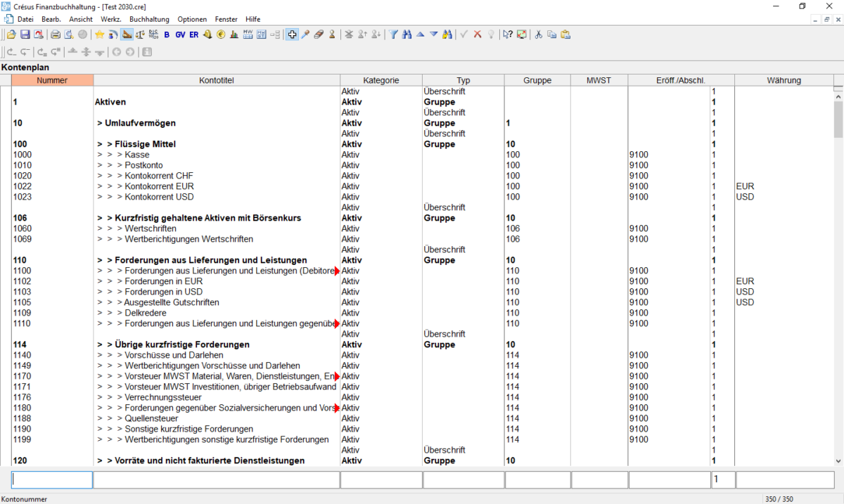Click the Print icon in the toolbar

[55, 34]
